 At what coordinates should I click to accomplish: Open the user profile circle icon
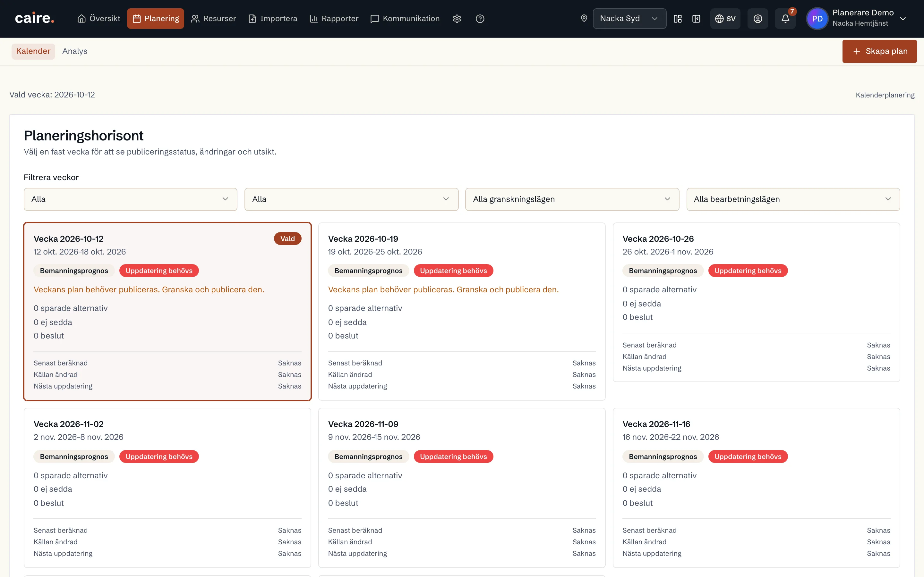tap(757, 19)
